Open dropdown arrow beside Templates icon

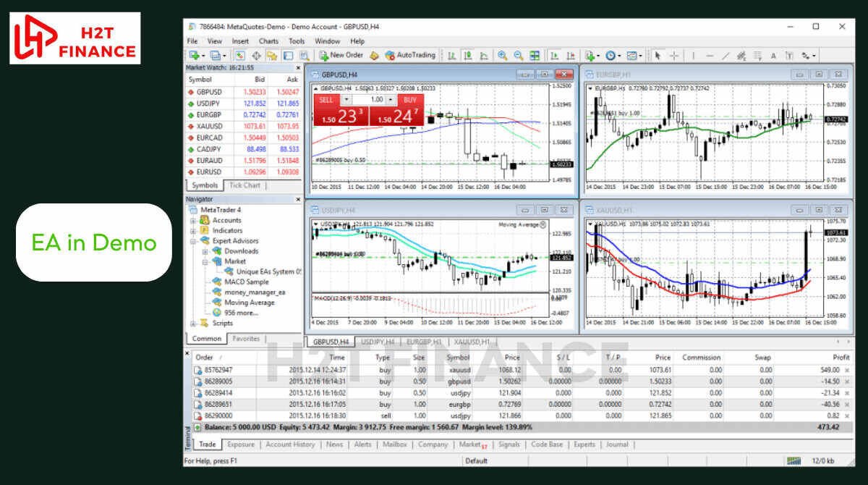[x=641, y=55]
